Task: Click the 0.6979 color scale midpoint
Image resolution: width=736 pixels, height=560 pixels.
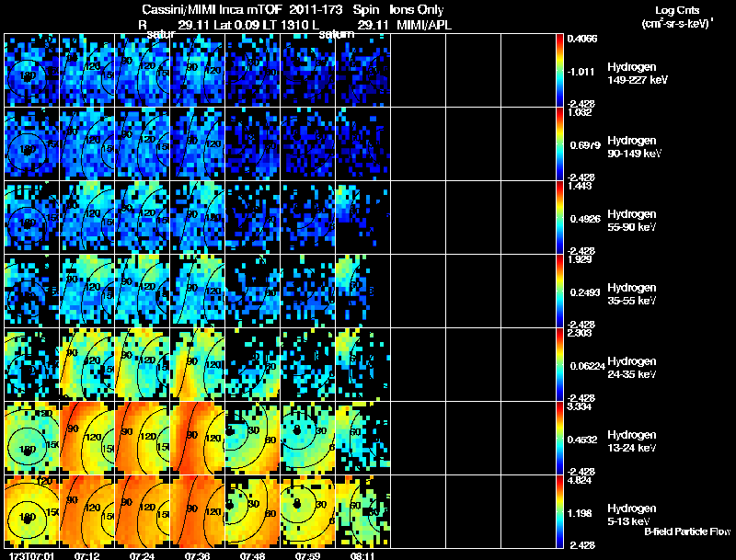Action: point(585,145)
